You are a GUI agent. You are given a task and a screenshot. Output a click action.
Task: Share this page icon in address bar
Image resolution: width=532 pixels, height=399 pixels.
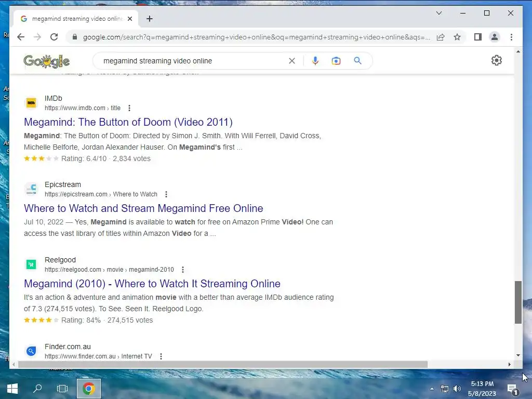(x=441, y=37)
